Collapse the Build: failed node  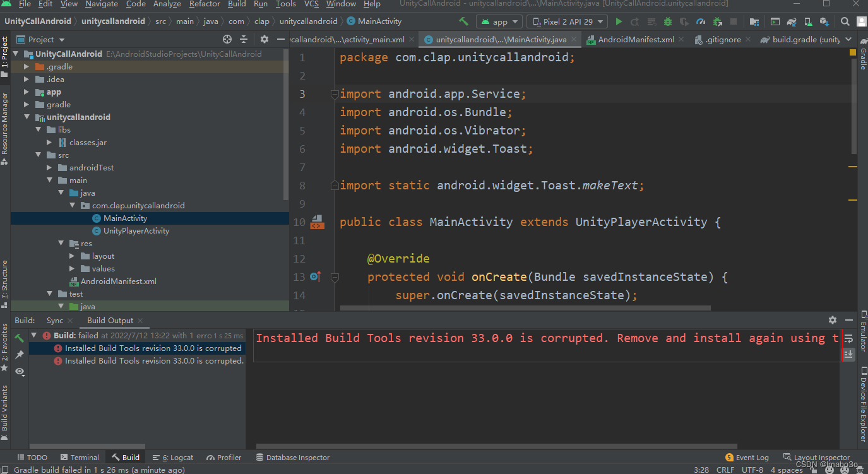click(x=34, y=335)
